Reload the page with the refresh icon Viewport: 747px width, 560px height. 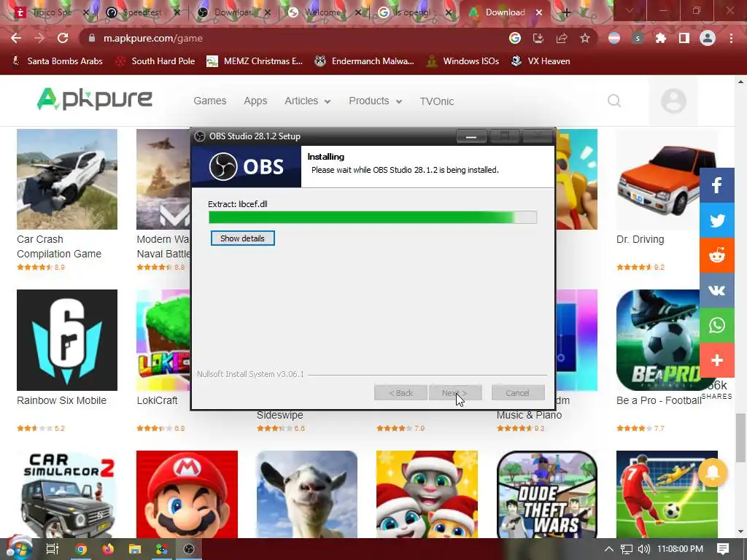click(x=63, y=38)
